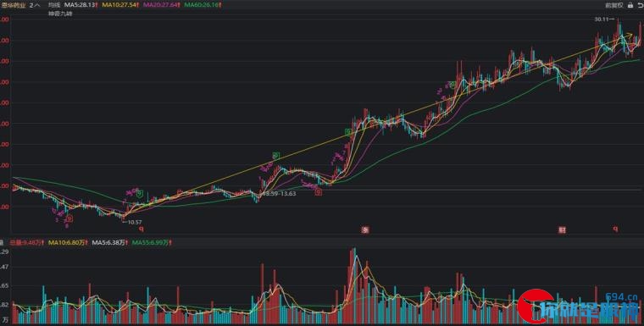Click the 总量 total volume label
The height and width of the screenshot is (326, 644).
[x=27, y=243]
